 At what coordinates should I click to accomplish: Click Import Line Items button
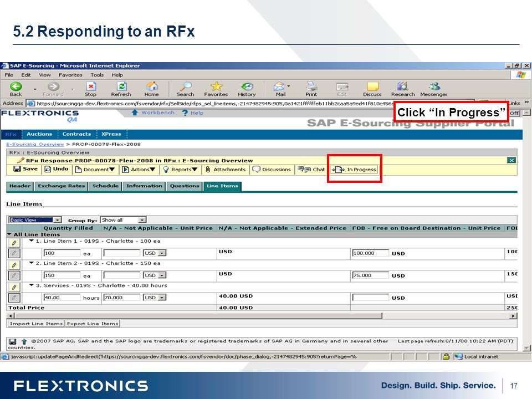pyautogui.click(x=37, y=324)
